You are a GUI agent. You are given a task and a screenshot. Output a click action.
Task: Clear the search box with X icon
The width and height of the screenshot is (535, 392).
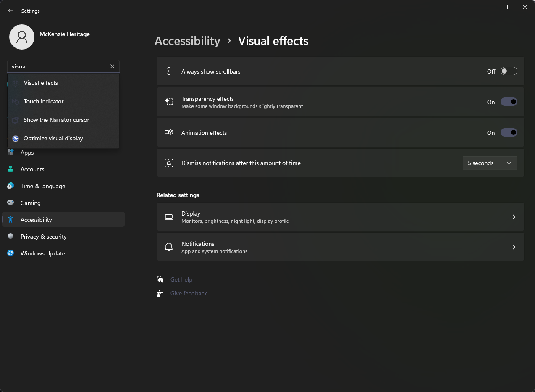(112, 66)
